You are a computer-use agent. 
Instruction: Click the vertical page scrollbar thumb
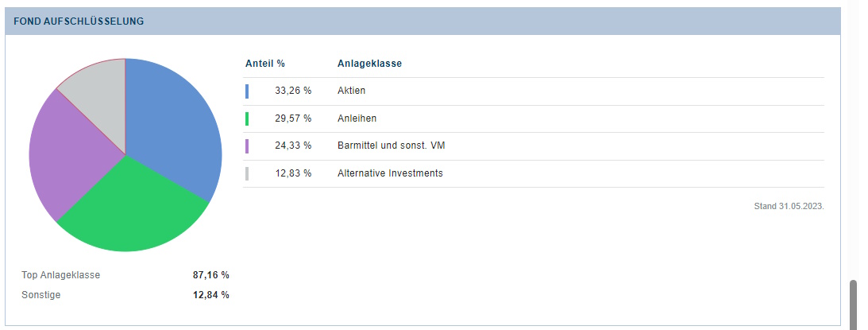click(854, 304)
